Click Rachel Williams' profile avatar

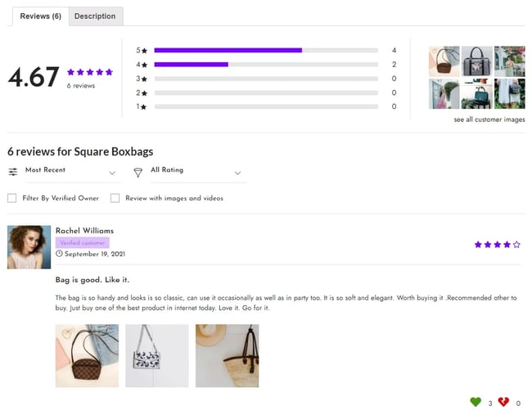tap(29, 246)
